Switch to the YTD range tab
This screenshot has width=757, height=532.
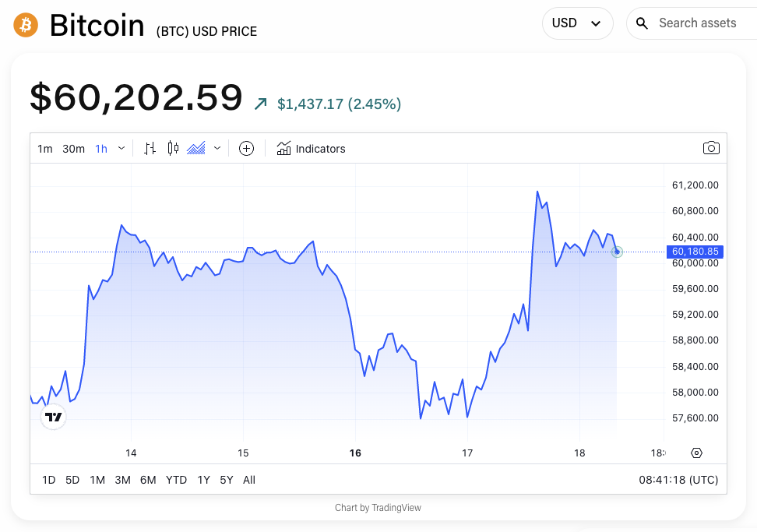coord(176,480)
